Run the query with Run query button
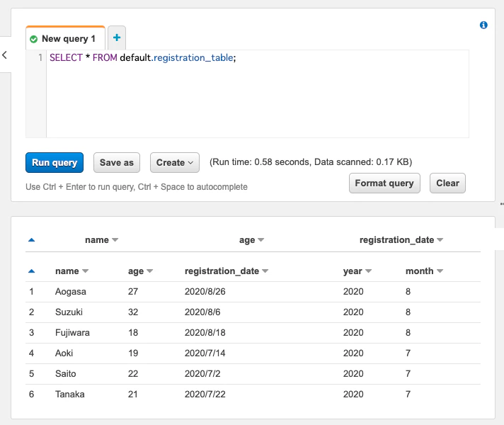504x425 pixels. tap(55, 162)
